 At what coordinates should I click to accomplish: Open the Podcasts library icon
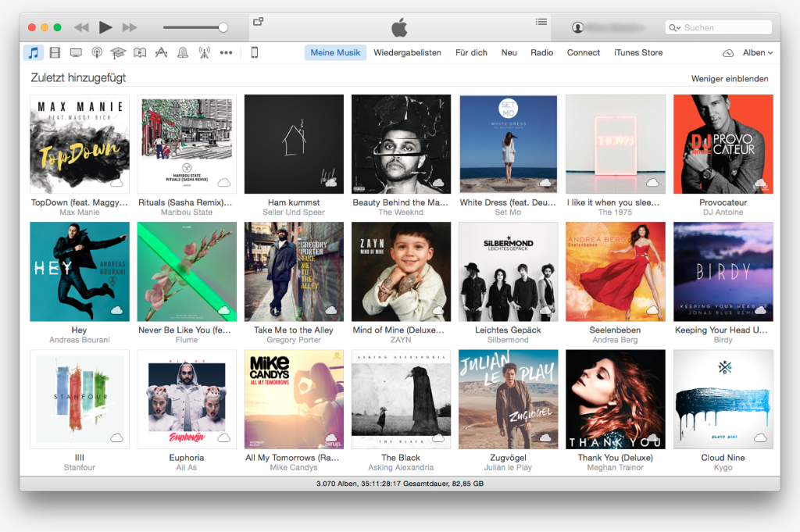point(97,53)
